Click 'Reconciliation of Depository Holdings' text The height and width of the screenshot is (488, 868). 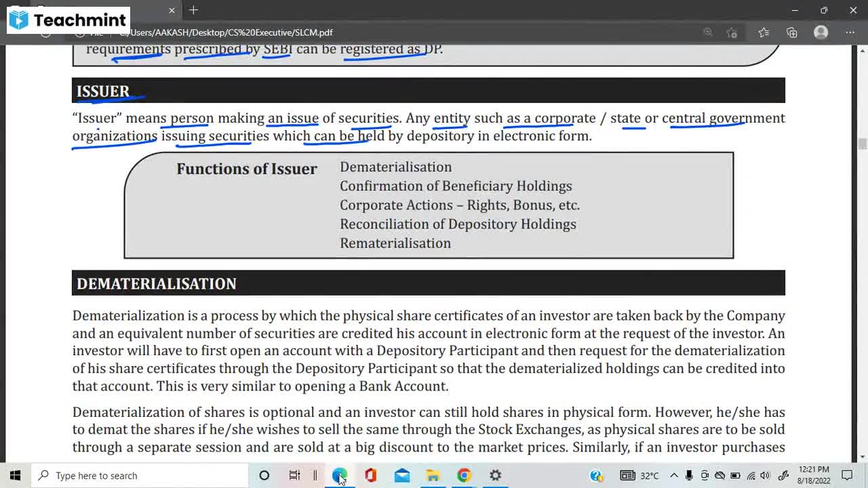(458, 224)
